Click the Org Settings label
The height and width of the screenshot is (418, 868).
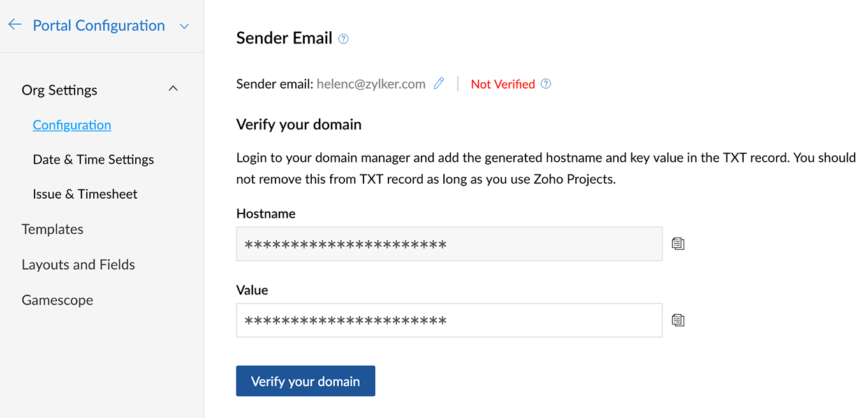(59, 90)
